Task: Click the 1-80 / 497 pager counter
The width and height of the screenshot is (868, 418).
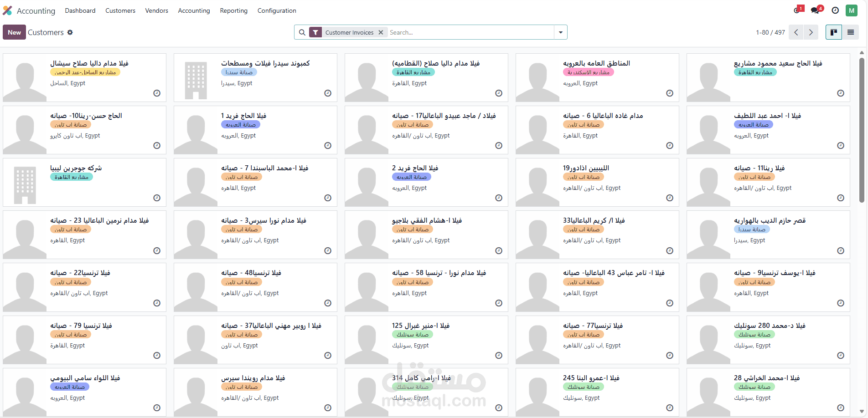Action: tap(770, 32)
